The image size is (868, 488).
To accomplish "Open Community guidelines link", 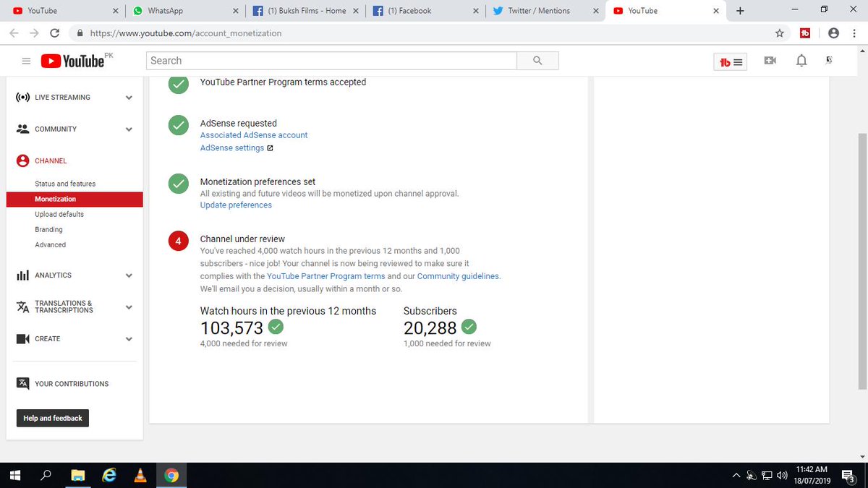I will (x=458, y=276).
